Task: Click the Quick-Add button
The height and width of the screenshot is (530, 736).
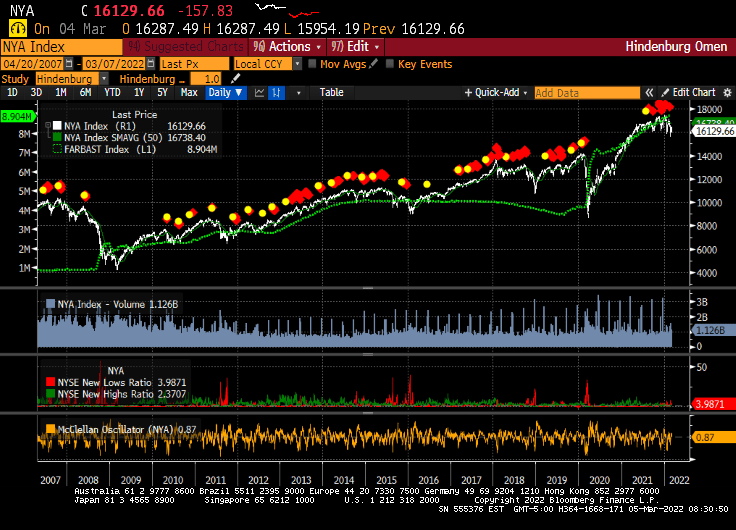Action: click(496, 92)
